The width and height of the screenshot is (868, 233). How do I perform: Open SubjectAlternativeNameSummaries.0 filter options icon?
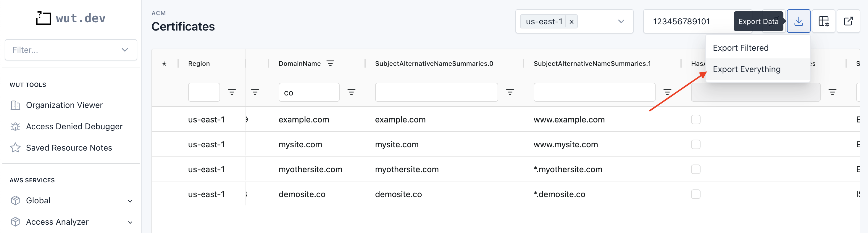[510, 92]
